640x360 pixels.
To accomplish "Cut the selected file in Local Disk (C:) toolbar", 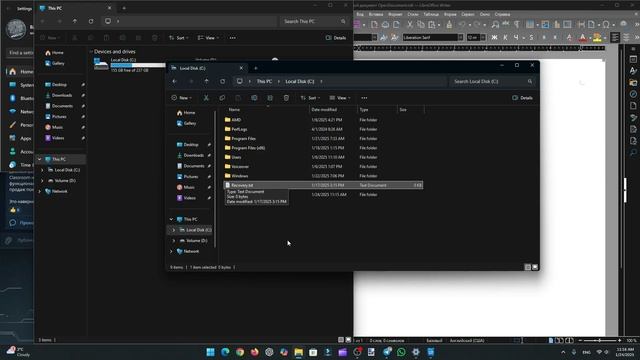I will (206, 98).
